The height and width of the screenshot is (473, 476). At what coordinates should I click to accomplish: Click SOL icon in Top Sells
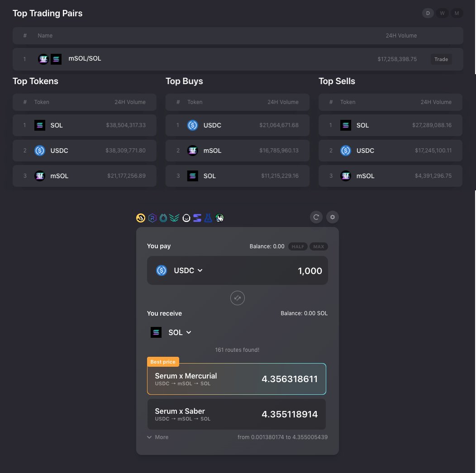click(346, 125)
